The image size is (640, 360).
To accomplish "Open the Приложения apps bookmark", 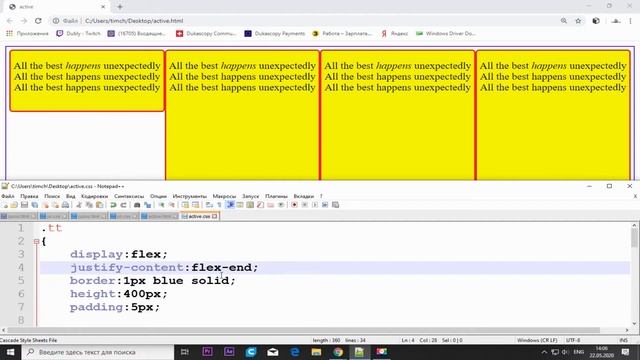I will tap(27, 33).
